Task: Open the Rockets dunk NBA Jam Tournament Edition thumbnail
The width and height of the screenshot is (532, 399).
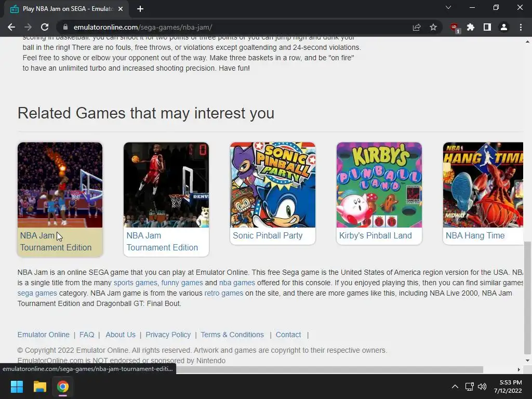Action: (x=166, y=185)
